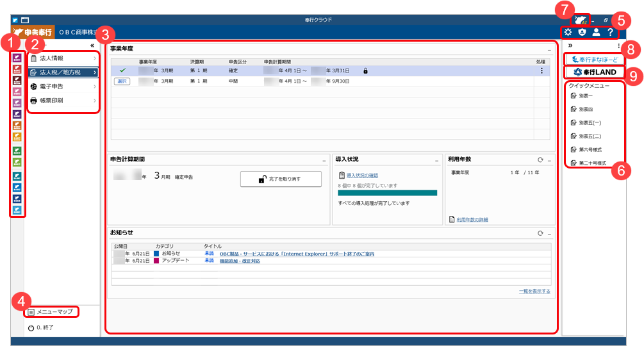The width and height of the screenshot is (644, 346).
Task: Open the dark violet product icon in sidebar
Action: coord(17,114)
